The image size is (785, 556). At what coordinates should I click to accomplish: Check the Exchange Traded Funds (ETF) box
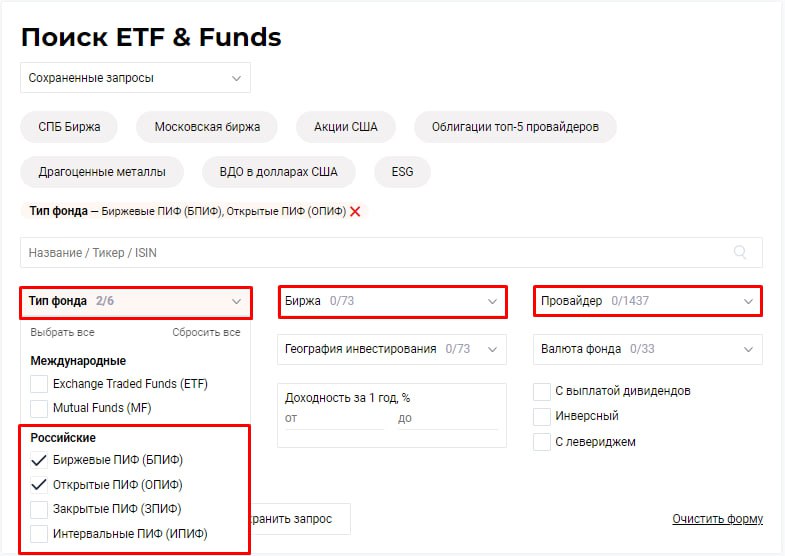39,384
